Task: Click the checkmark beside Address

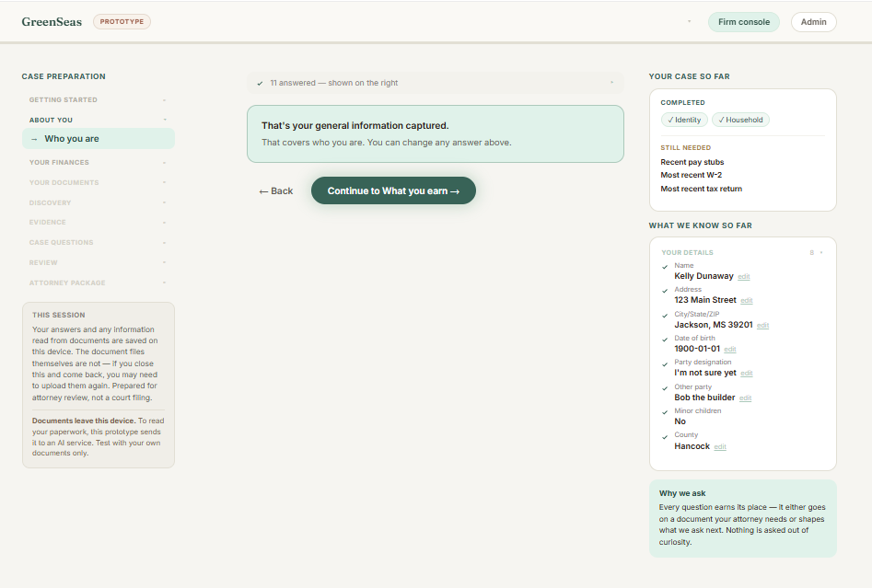Action: (665, 291)
